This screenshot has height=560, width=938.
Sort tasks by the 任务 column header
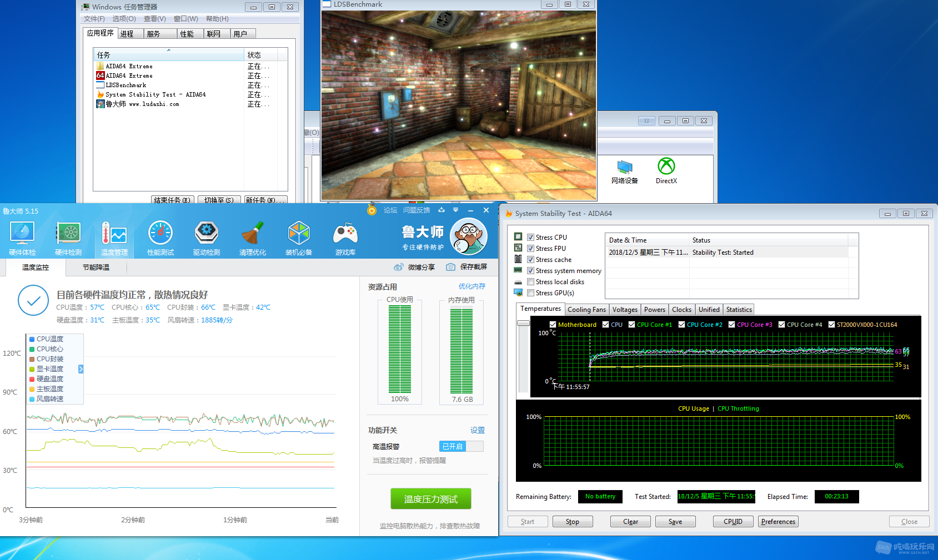coord(169,54)
